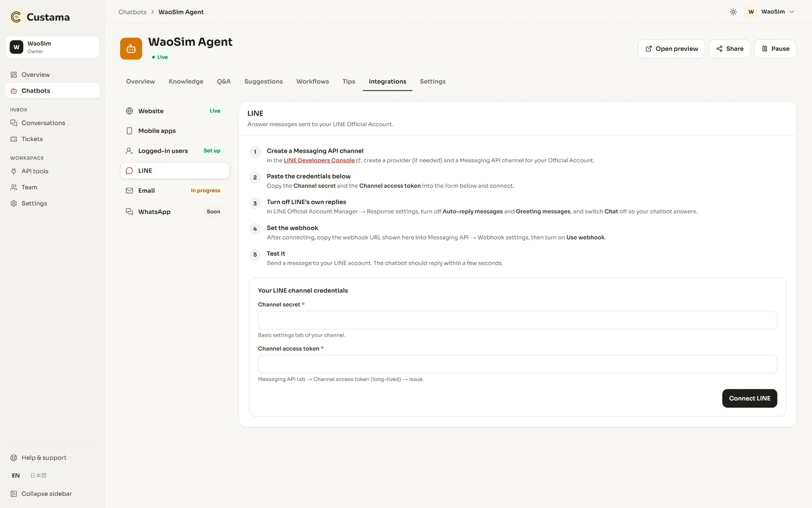Switch to the Overview tab
Viewport: 812px width, 508px height.
(140, 81)
